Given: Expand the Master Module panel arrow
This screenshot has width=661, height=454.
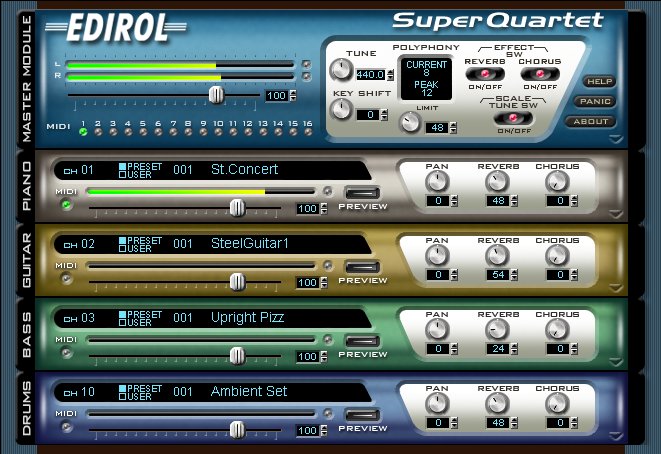Looking at the screenshot, I should tap(616, 140).
